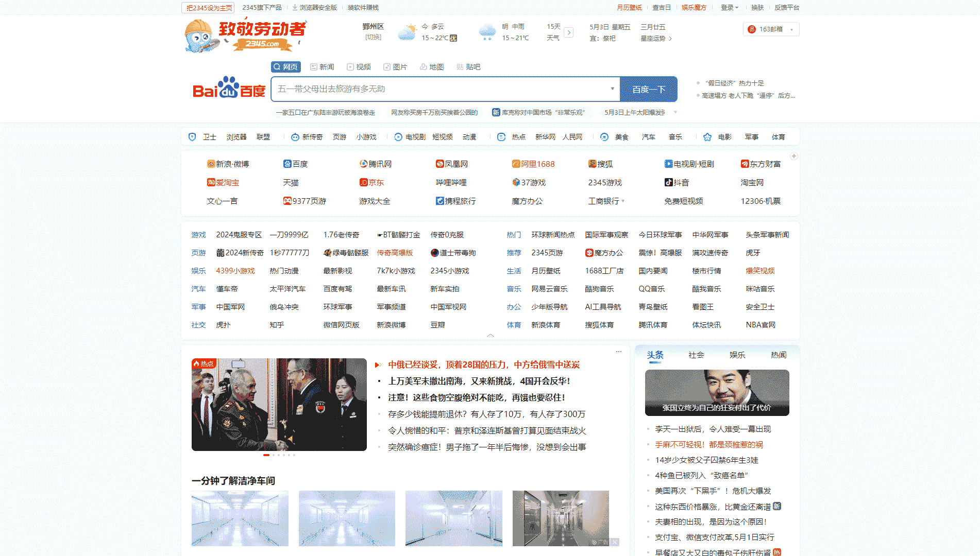Viewport: 980px width, 556px height.
Task: Open 京东 shortcut
Action: point(371,182)
